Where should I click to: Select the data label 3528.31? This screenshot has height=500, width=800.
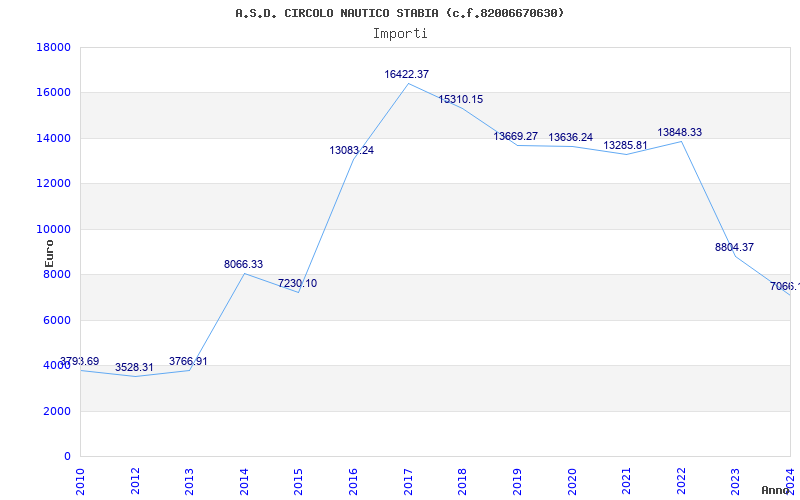pos(134,367)
